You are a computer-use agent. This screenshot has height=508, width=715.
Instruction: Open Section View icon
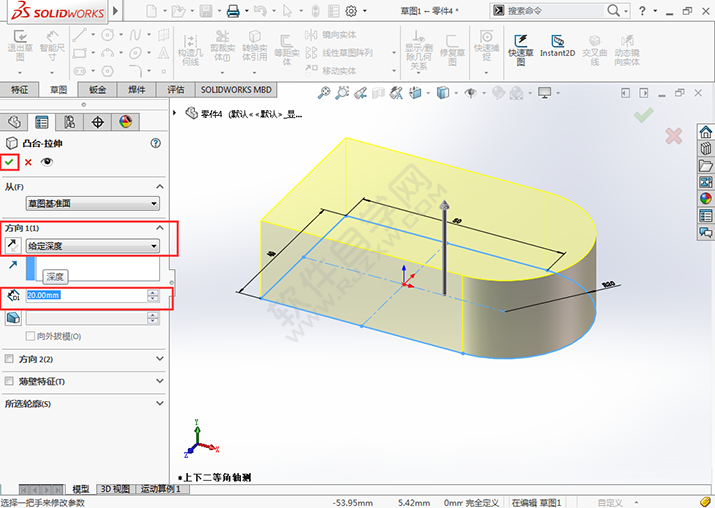(378, 93)
